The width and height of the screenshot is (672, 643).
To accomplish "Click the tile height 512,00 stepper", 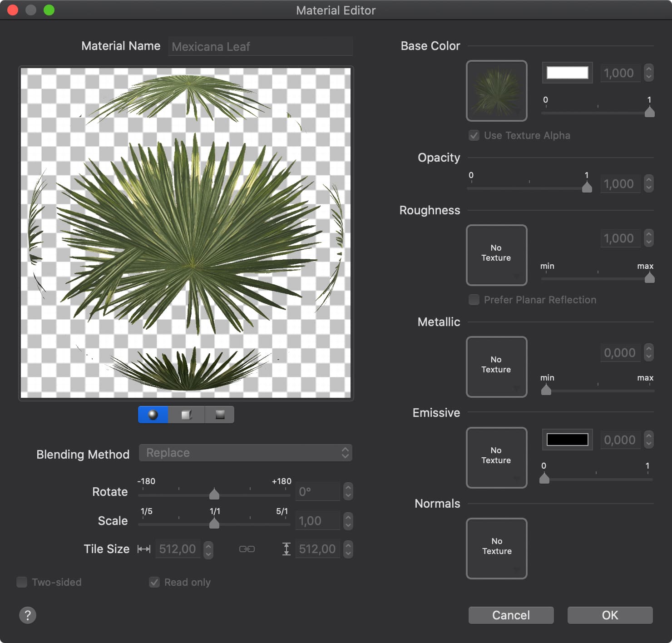I will pos(348,549).
